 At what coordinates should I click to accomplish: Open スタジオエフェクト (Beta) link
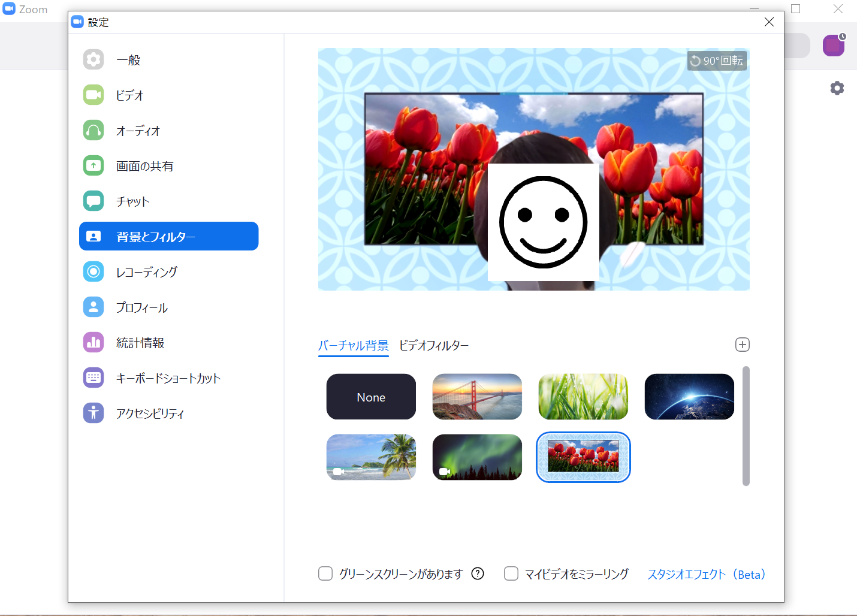[707, 574]
